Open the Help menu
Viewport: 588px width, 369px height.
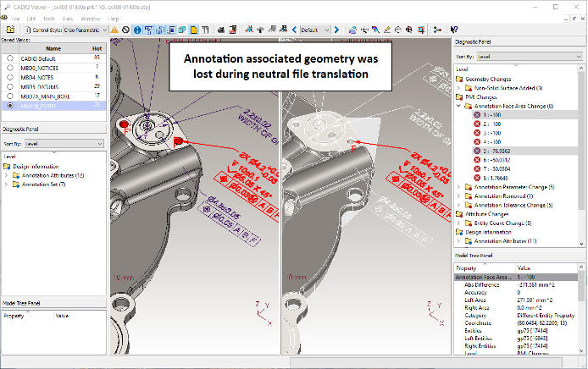click(114, 19)
